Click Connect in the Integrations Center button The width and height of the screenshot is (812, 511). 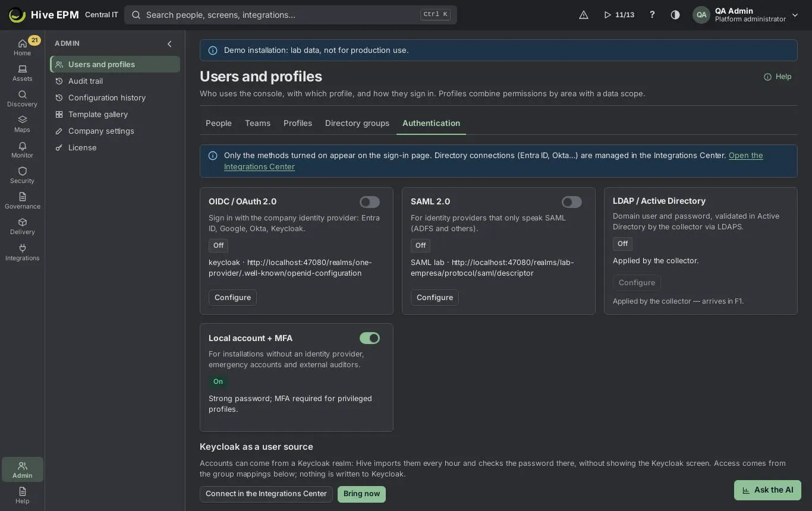pyautogui.click(x=266, y=494)
